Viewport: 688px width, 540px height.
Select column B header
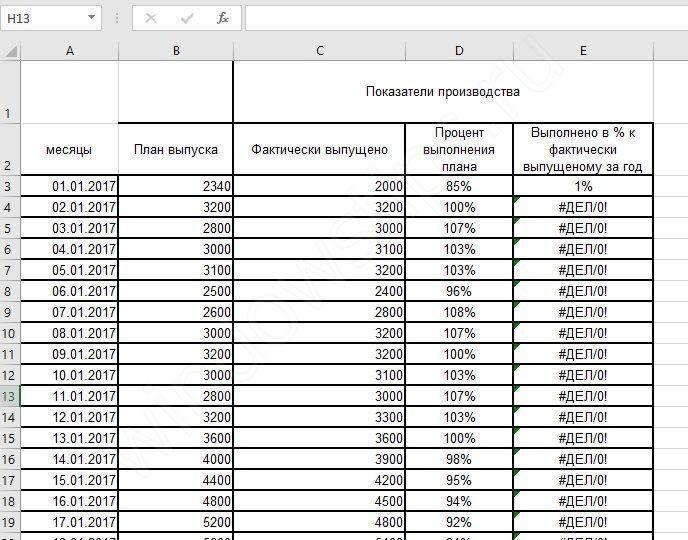point(176,51)
